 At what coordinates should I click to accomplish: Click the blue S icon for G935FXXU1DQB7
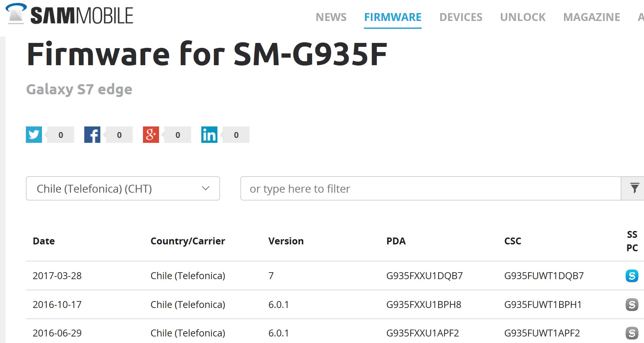pyautogui.click(x=632, y=276)
